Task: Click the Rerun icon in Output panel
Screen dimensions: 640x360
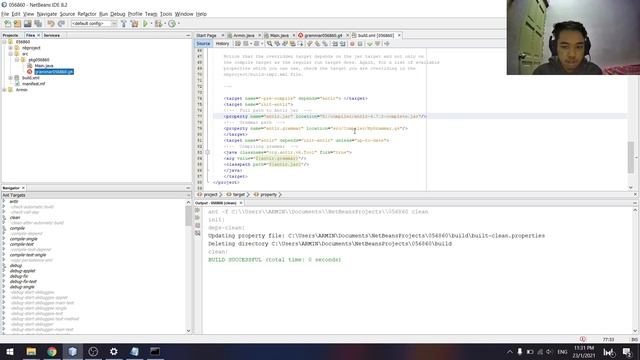Action: [198, 210]
